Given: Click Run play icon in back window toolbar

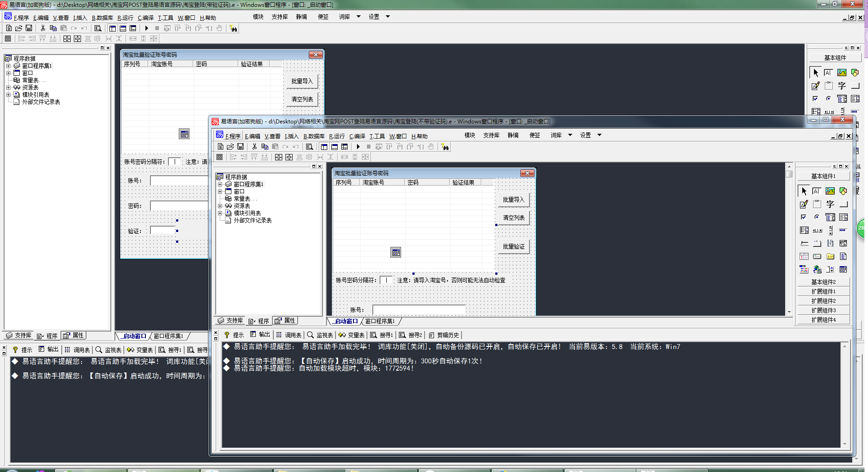Looking at the screenshot, I should 146,28.
